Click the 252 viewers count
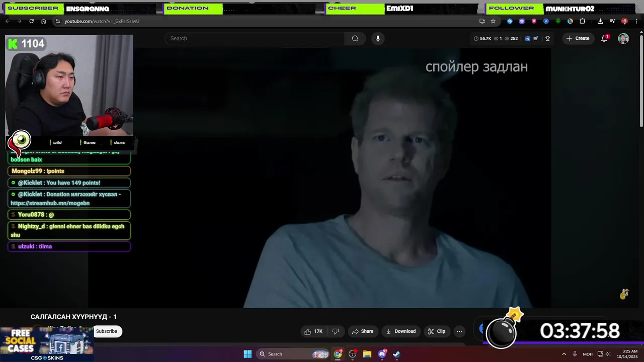 (511, 38)
